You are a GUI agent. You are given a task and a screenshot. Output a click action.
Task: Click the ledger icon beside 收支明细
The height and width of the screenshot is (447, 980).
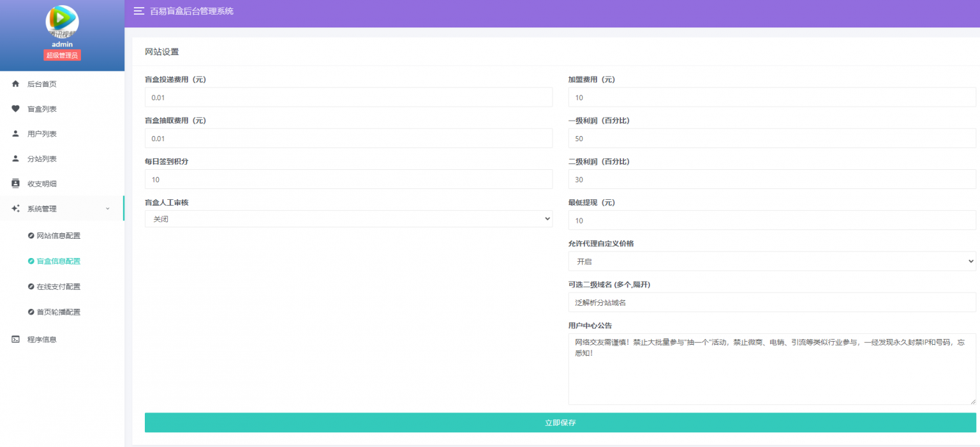click(x=15, y=183)
